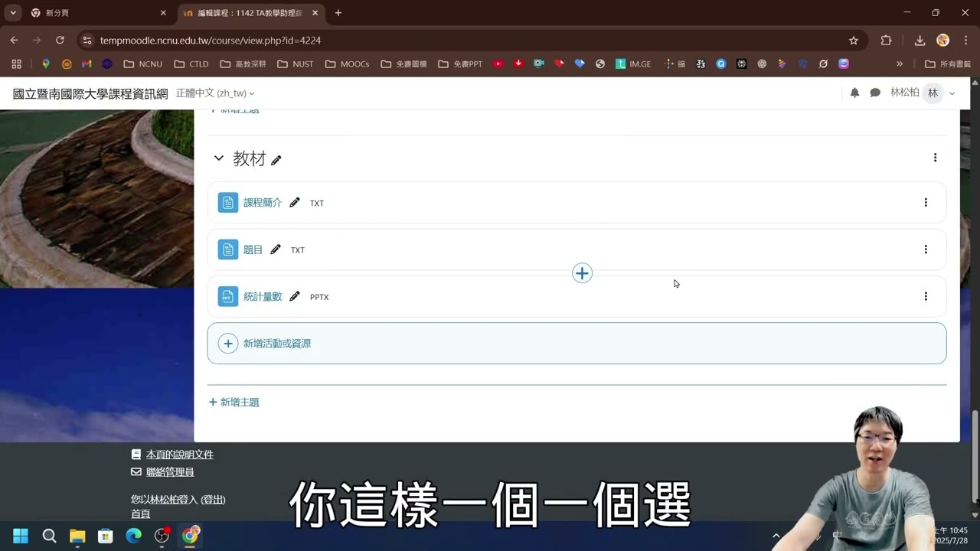Image resolution: width=980 pixels, height=551 pixels.
Task: Open the three-dot menu for 教材 section
Action: coord(935,158)
